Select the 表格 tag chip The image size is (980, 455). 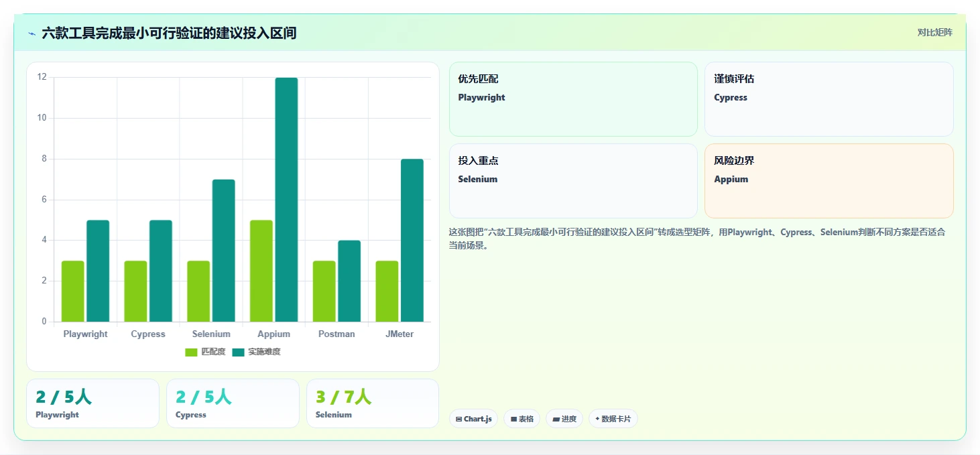pos(522,419)
